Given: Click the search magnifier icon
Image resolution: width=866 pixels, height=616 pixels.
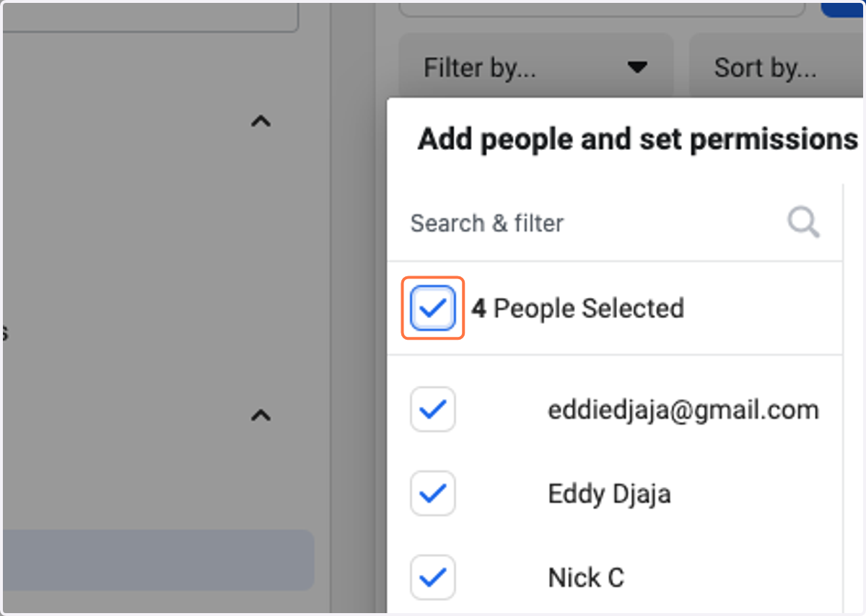Looking at the screenshot, I should coord(803,223).
